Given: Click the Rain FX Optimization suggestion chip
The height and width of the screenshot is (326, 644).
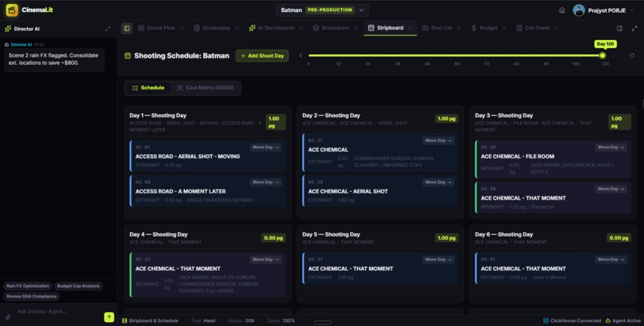Looking at the screenshot, I should click(x=27, y=286).
